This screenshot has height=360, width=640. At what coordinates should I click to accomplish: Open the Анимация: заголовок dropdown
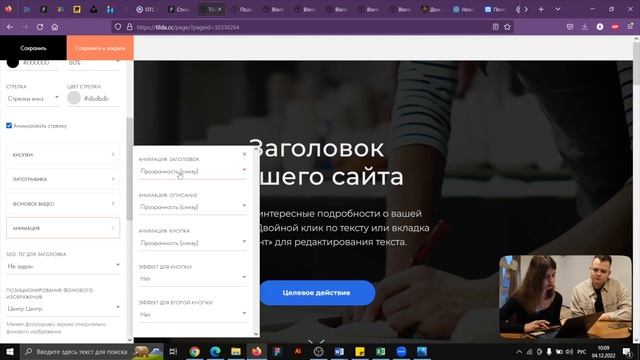pos(193,171)
